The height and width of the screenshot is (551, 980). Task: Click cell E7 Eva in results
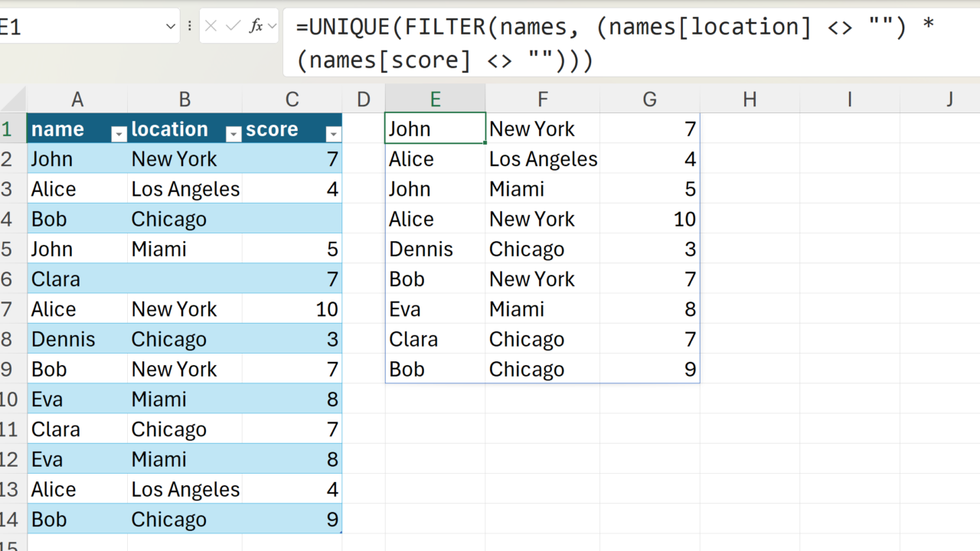pyautogui.click(x=435, y=308)
